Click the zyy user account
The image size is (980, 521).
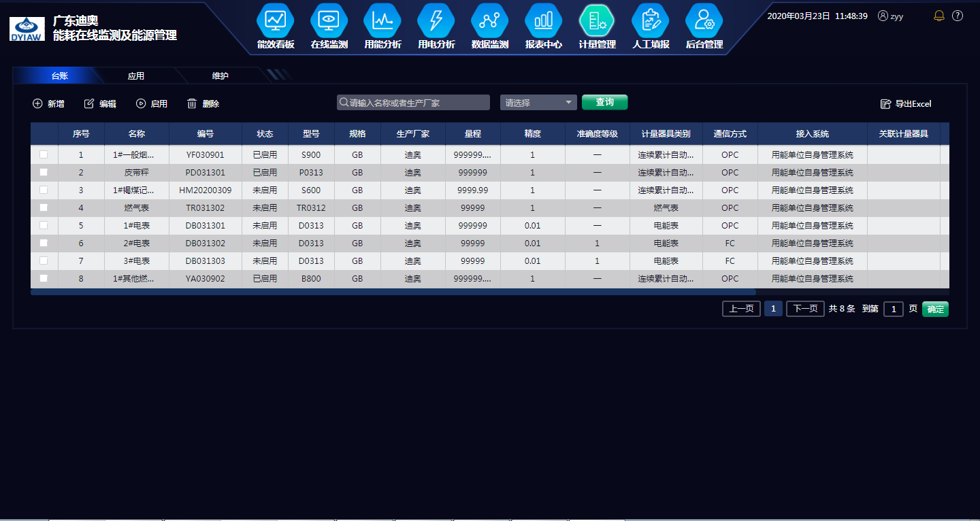(x=891, y=16)
